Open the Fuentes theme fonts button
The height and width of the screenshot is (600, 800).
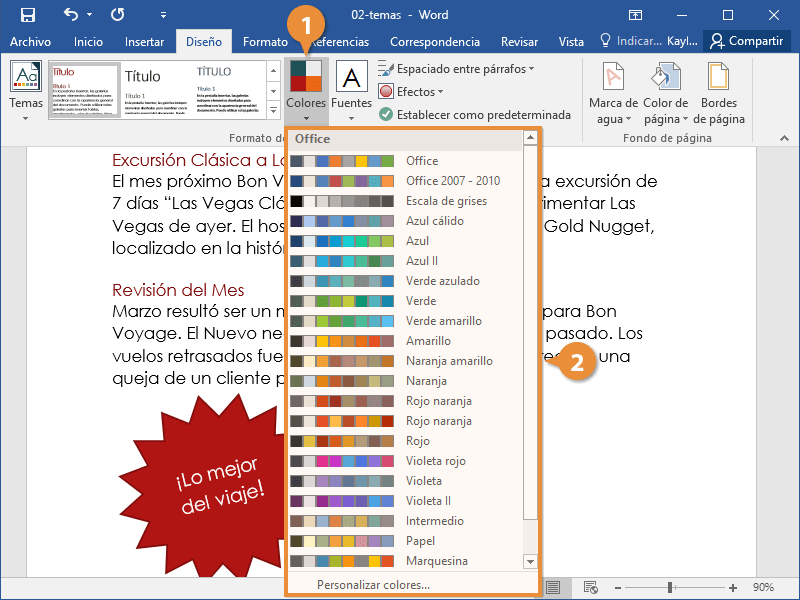(x=352, y=91)
